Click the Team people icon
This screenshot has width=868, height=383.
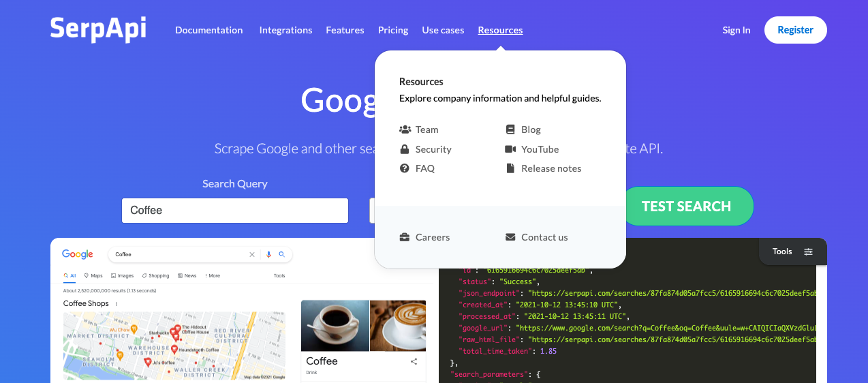405,129
